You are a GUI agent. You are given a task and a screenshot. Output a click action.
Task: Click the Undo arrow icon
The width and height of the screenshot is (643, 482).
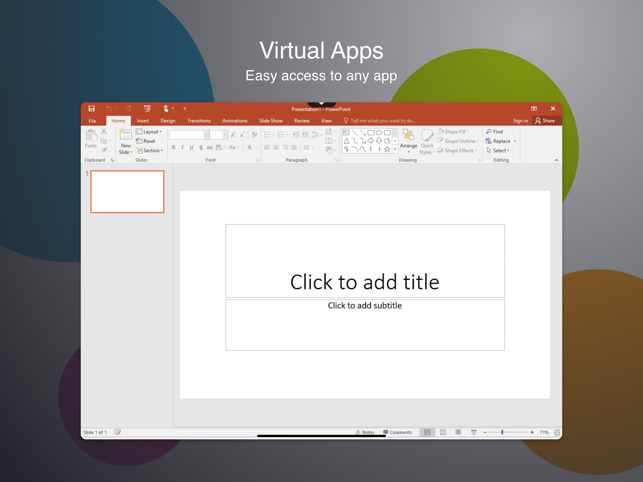point(109,108)
